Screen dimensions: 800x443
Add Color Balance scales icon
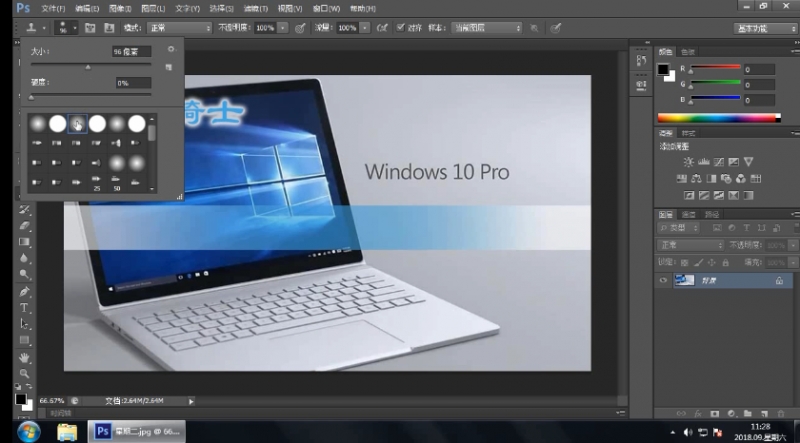pyautogui.click(x=696, y=179)
